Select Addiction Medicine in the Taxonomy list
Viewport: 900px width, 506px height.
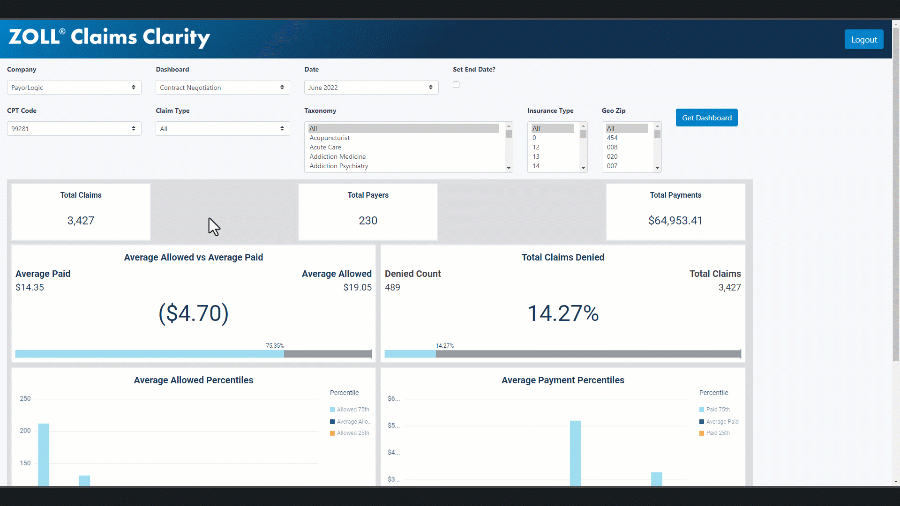tap(404, 156)
